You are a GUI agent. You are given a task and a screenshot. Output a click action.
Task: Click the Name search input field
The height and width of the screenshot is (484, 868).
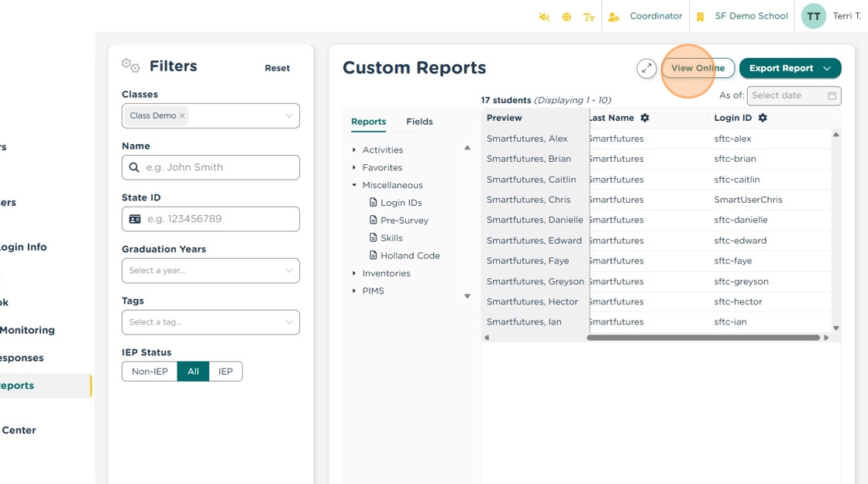(217, 167)
